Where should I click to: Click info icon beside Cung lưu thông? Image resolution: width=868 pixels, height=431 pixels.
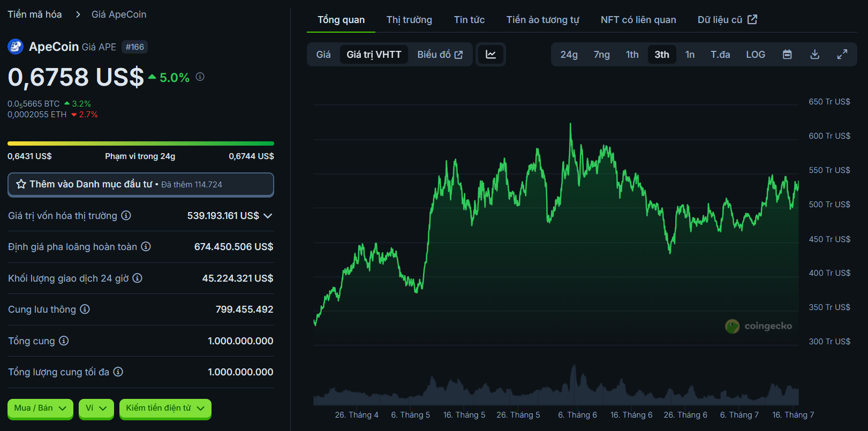(85, 309)
